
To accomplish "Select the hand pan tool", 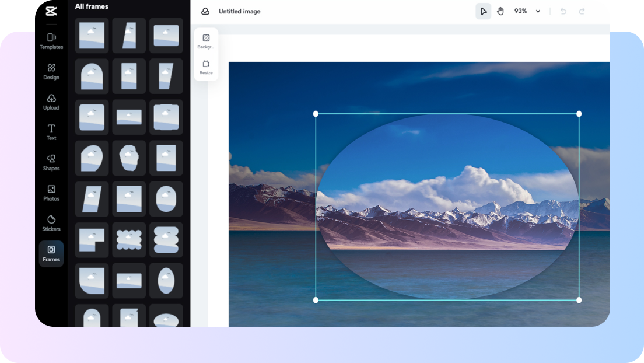I will pyautogui.click(x=501, y=11).
